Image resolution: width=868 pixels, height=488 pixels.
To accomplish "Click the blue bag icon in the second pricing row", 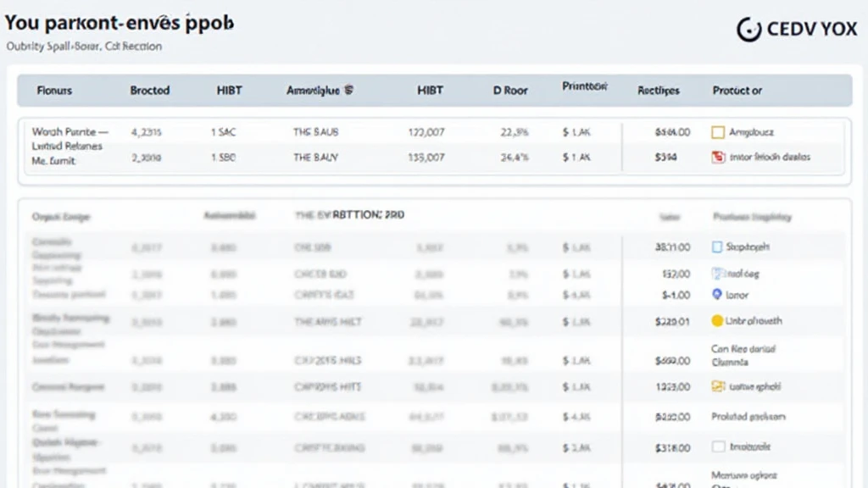I will 717,272.
